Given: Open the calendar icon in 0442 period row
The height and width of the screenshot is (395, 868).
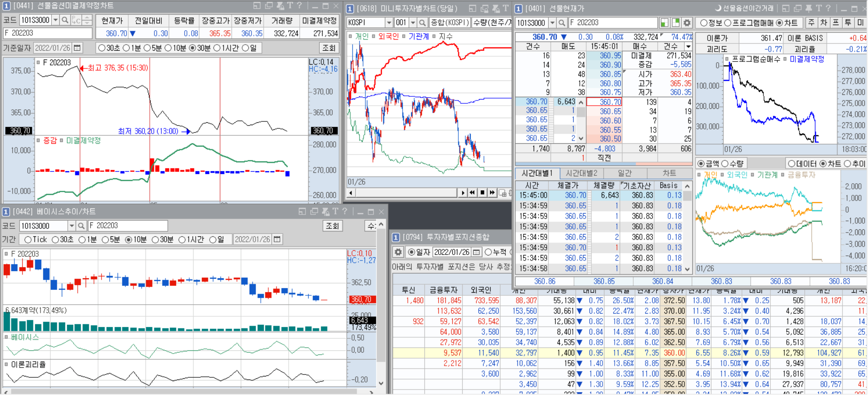Looking at the screenshot, I should (277, 239).
